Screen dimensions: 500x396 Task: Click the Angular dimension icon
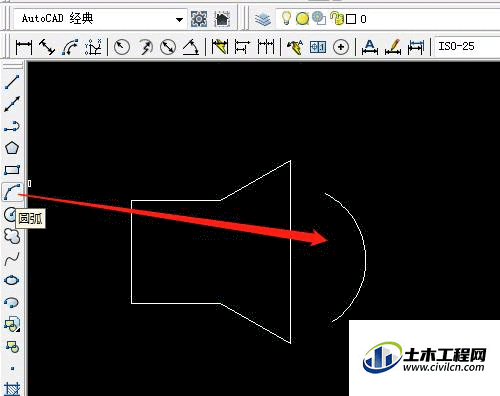coord(191,47)
